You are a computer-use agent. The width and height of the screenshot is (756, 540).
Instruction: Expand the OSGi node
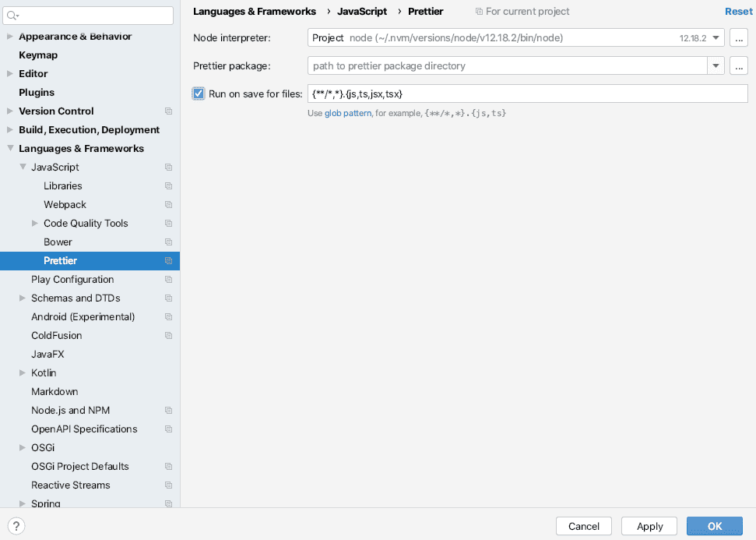tap(22, 448)
